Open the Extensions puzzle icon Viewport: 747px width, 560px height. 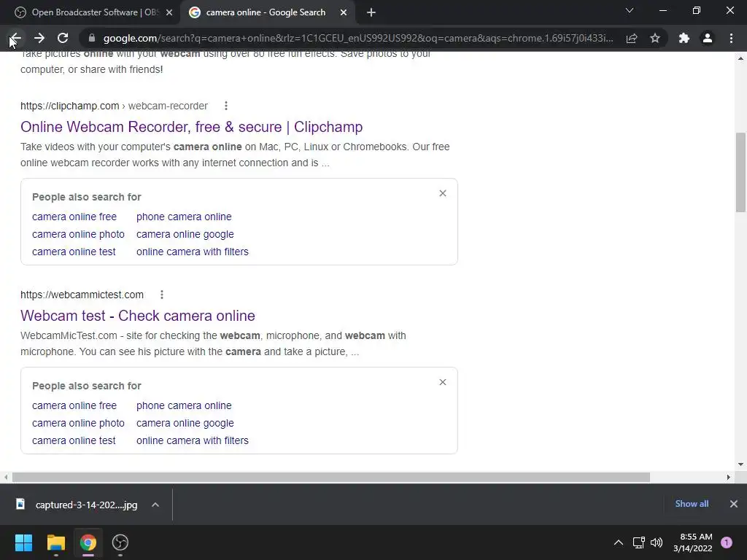[x=684, y=38]
